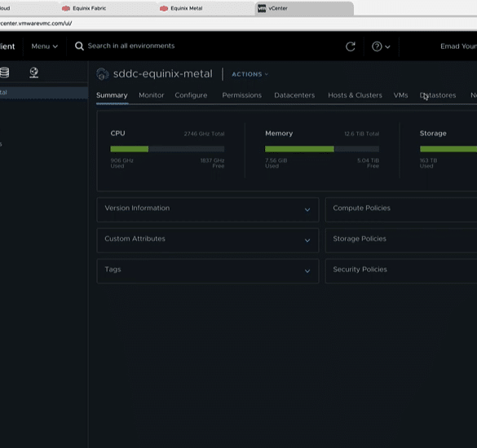Click the search magnifier icon
The width and height of the screenshot is (477, 448).
coord(79,46)
